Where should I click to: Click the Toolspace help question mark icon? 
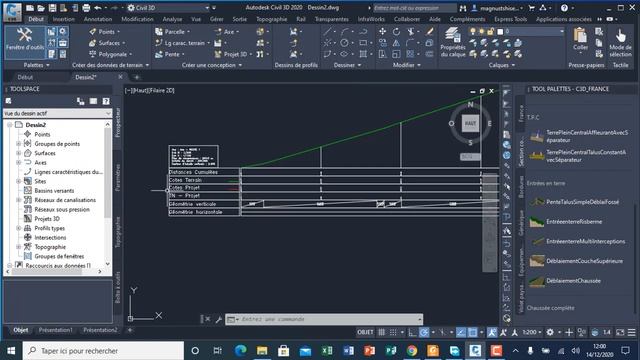106,101
